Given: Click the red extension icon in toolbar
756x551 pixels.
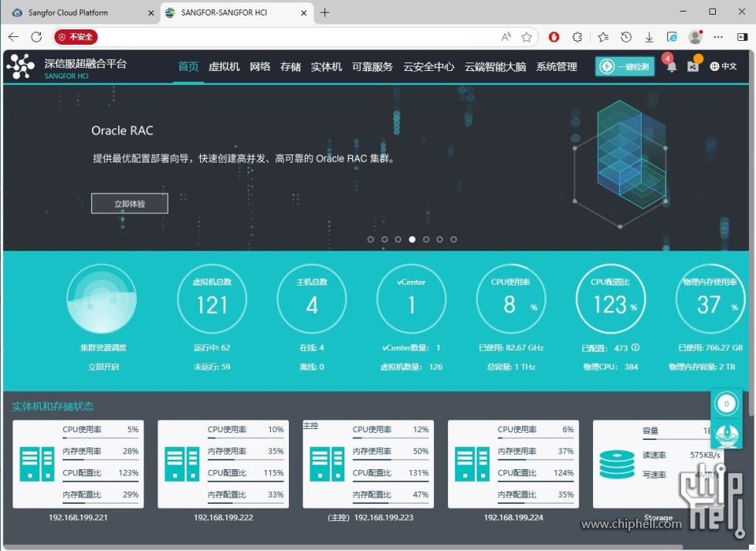Looking at the screenshot, I should click(x=554, y=37).
